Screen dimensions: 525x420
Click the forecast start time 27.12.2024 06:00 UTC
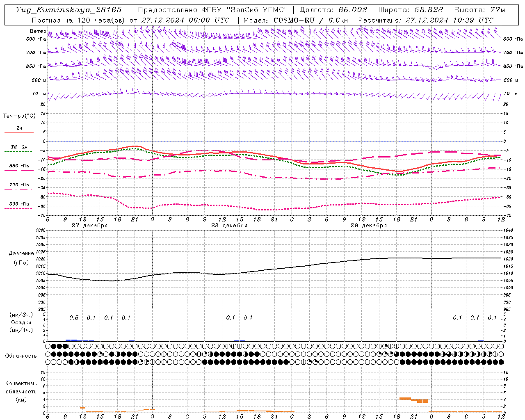coord(185,20)
